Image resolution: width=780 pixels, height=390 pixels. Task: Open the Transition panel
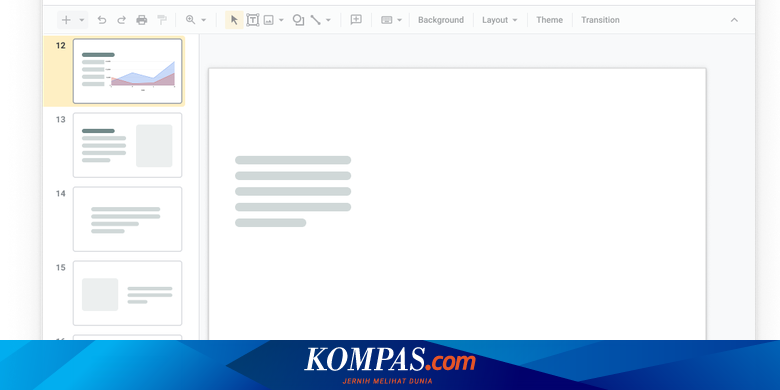[600, 20]
